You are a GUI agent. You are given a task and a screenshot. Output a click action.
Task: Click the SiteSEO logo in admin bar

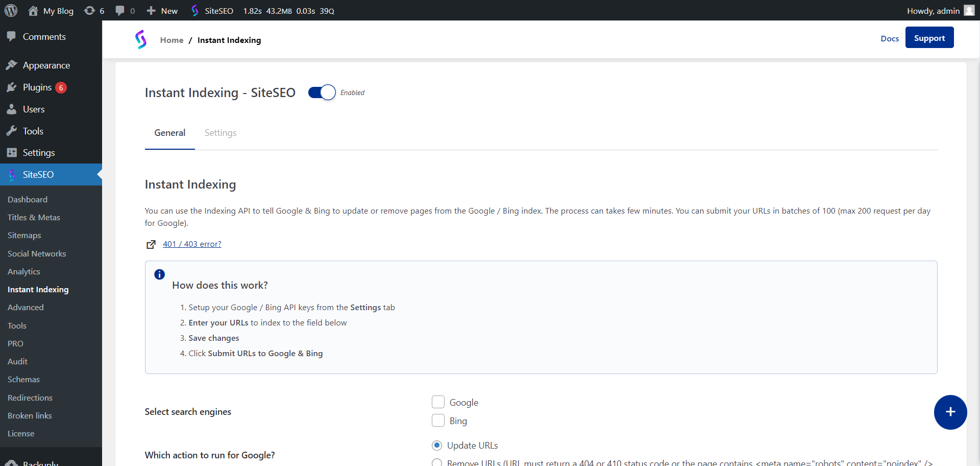point(195,11)
